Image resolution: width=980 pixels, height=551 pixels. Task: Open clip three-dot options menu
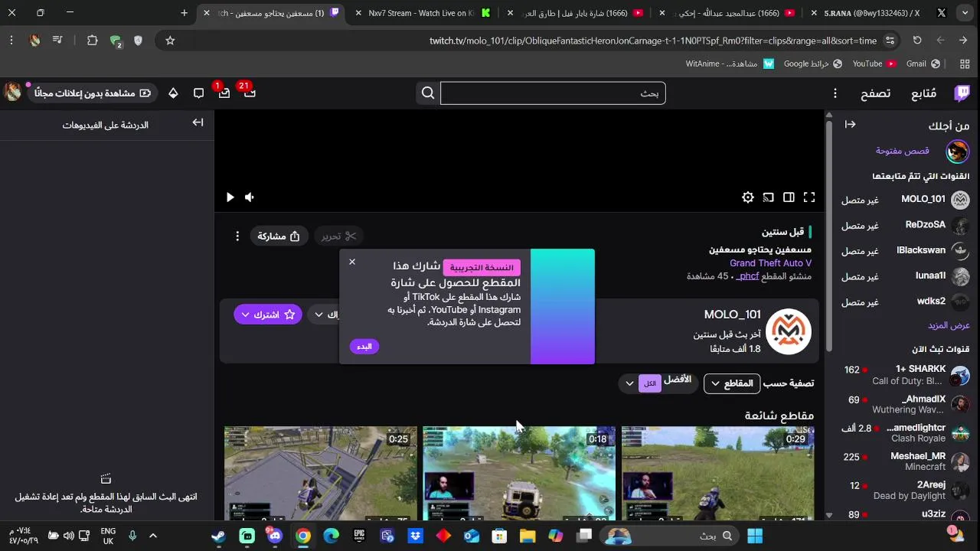point(237,236)
